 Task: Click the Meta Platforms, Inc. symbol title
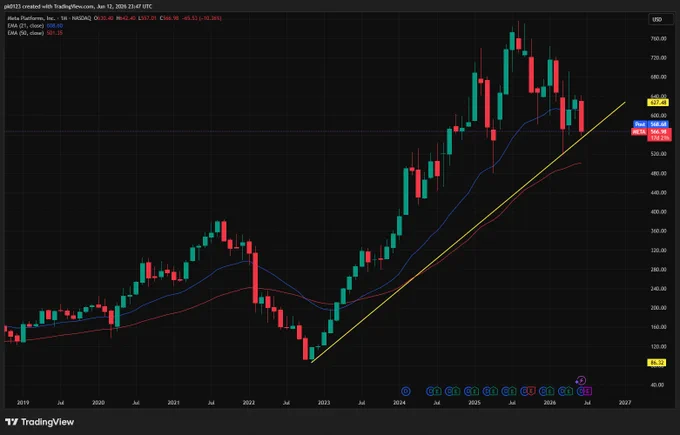click(x=31, y=18)
